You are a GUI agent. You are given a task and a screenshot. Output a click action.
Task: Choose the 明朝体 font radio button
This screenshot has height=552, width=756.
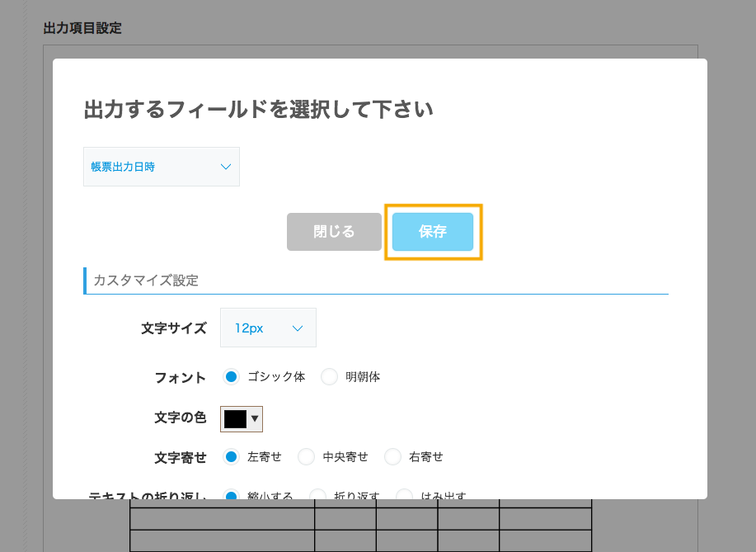point(330,377)
